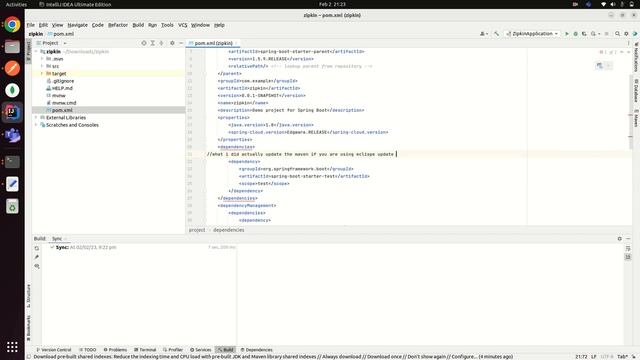Rerun sync with the Build panel reload icon
This screenshot has height=360, width=640.
pyautogui.click(x=37, y=248)
